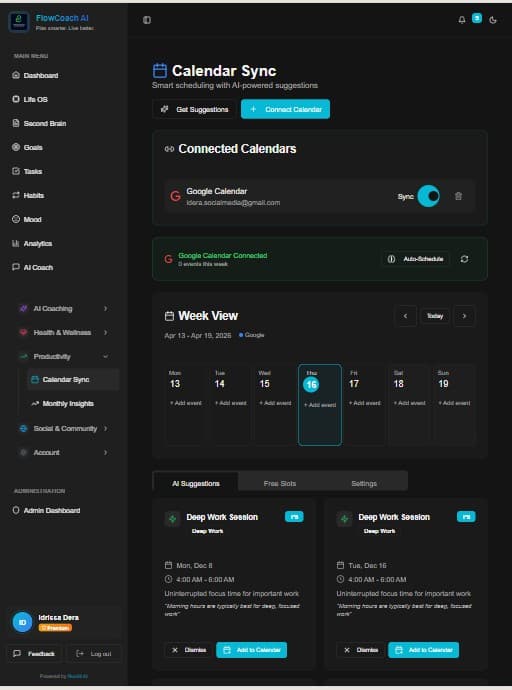Image resolution: width=512 pixels, height=690 pixels.
Task: Collapse the sidebar with the panel icon
Action: click(x=147, y=20)
